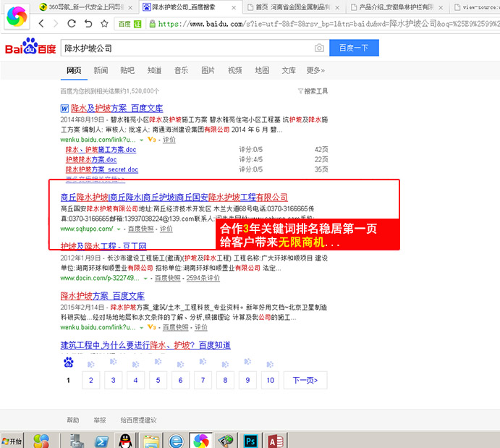Open file explorer folder in taskbar
Screen dimensions: 500x448
(x=151, y=441)
